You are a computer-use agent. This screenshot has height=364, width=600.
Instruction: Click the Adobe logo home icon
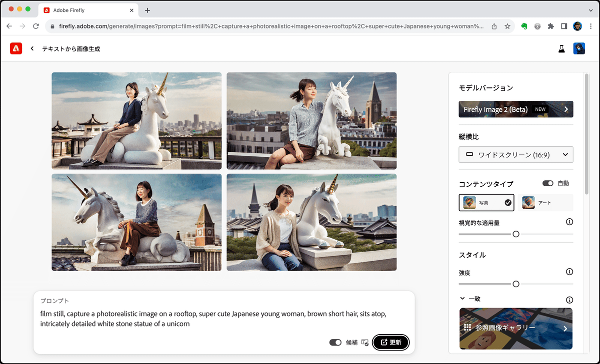[16, 48]
